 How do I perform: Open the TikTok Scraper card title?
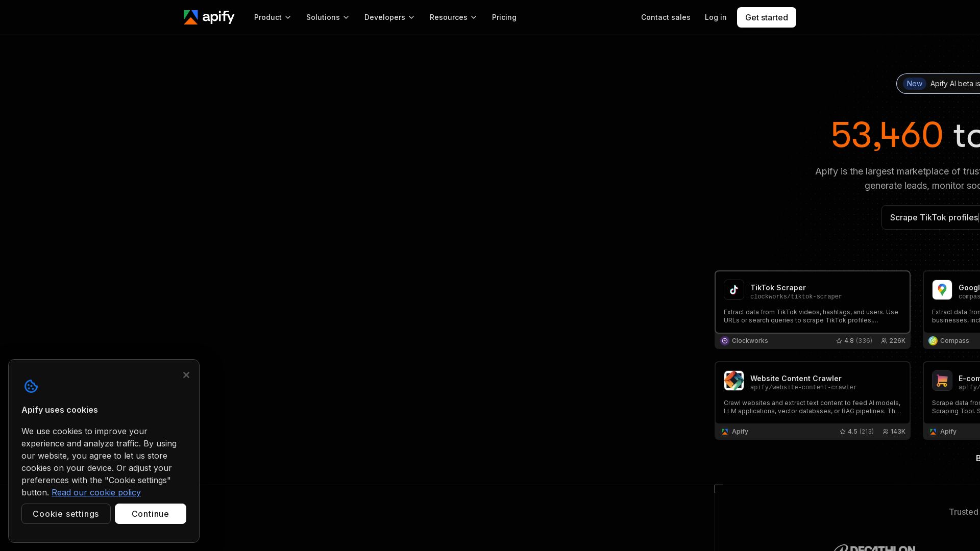point(778,288)
